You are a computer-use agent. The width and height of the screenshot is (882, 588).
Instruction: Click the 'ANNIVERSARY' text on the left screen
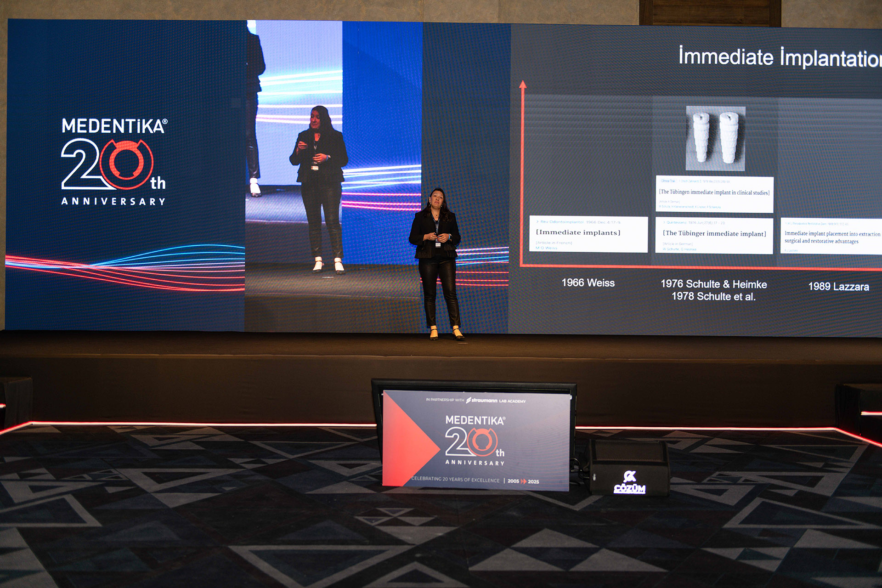(x=113, y=201)
